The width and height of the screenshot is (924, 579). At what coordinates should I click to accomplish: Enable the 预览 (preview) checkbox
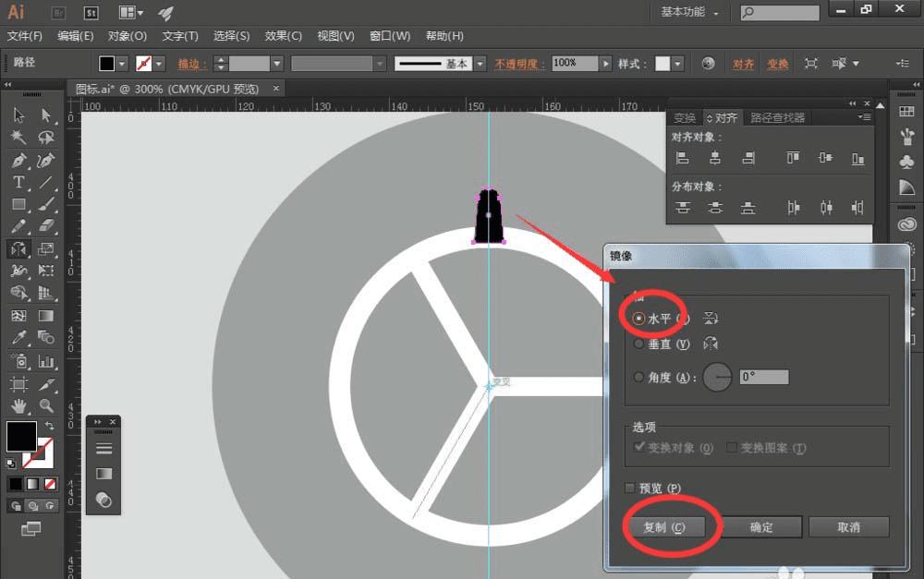tap(630, 488)
